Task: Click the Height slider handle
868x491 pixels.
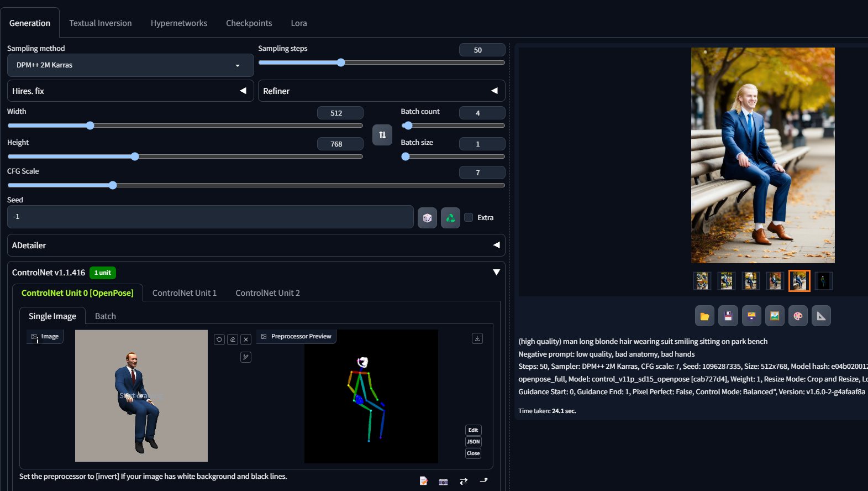Action: (135, 156)
